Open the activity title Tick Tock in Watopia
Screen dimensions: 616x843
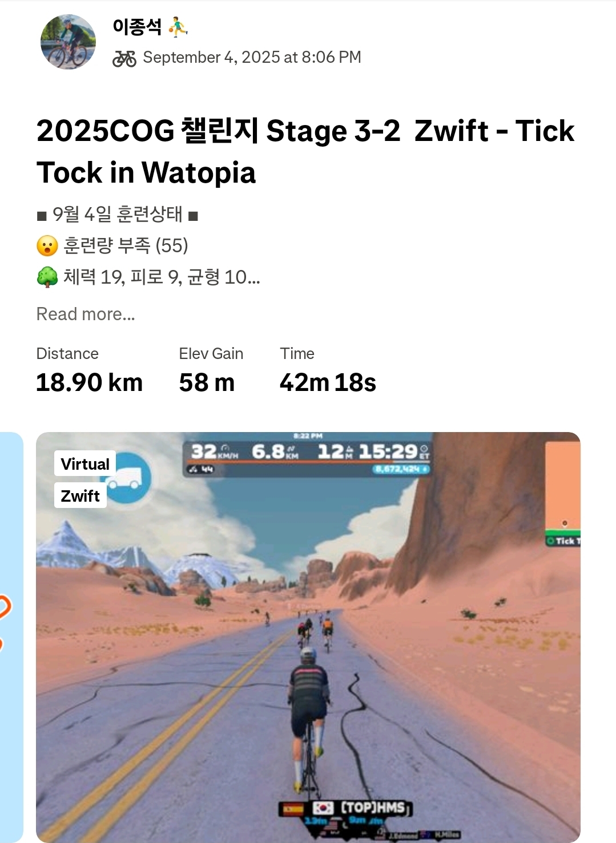[x=305, y=151]
